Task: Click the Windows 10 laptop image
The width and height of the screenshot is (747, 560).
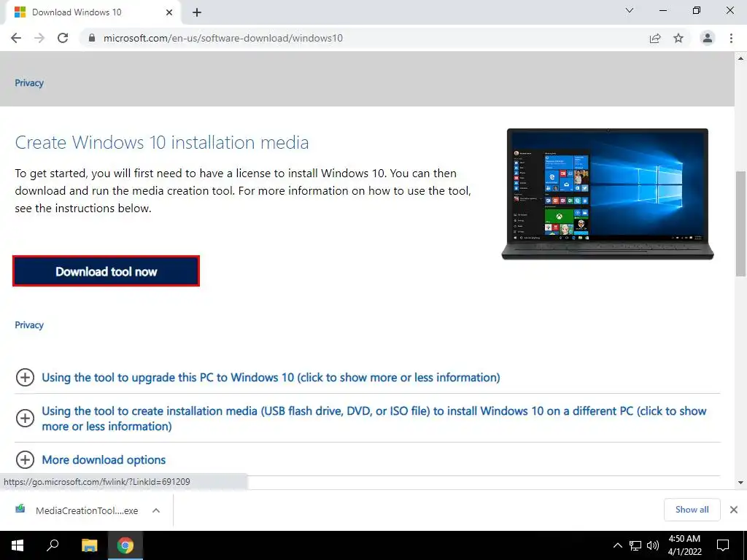Action: click(x=608, y=194)
